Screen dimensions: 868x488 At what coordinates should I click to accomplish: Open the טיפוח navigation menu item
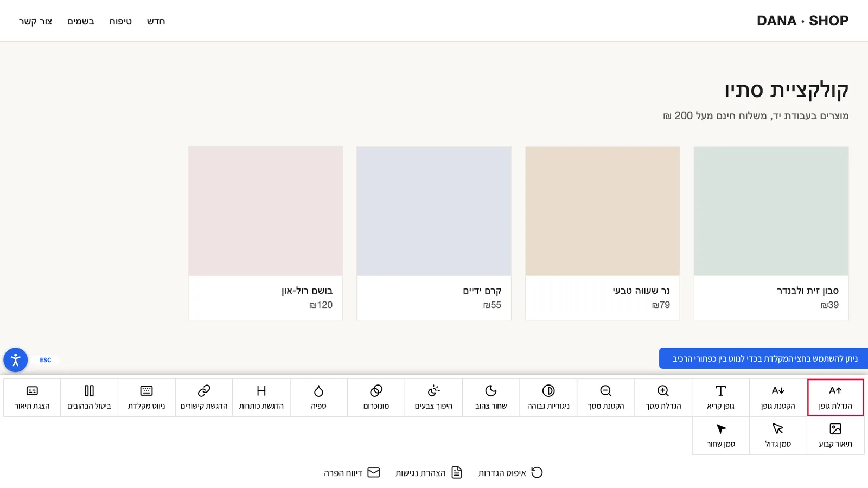tap(120, 21)
